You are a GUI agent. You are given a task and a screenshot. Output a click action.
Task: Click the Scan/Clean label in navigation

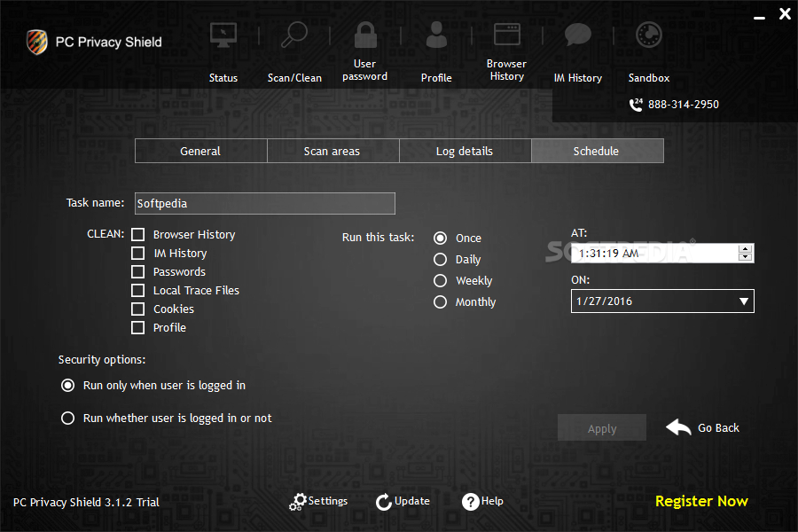click(x=294, y=78)
